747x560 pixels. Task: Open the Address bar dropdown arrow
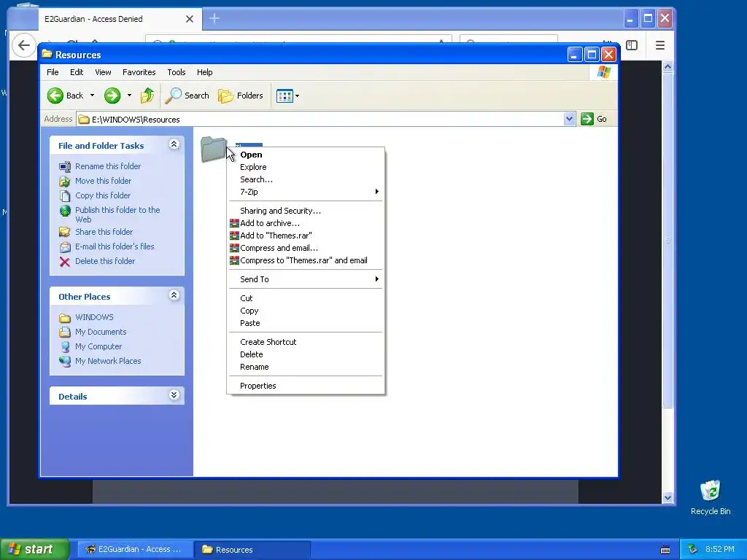click(569, 119)
